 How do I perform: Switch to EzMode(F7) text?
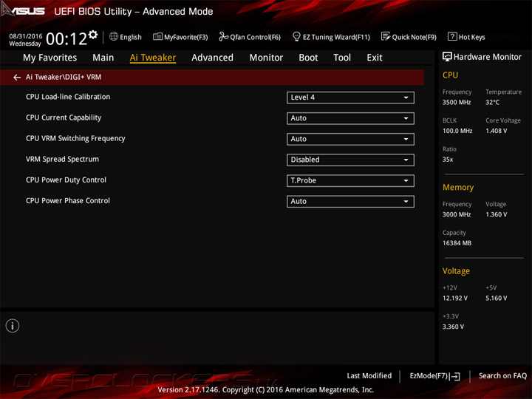click(x=429, y=376)
